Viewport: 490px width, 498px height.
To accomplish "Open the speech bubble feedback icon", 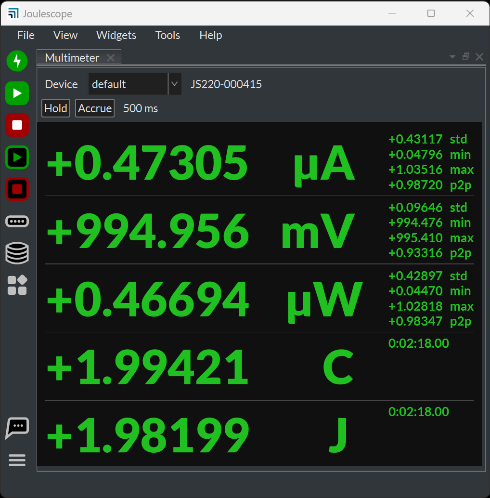I will pos(17,428).
